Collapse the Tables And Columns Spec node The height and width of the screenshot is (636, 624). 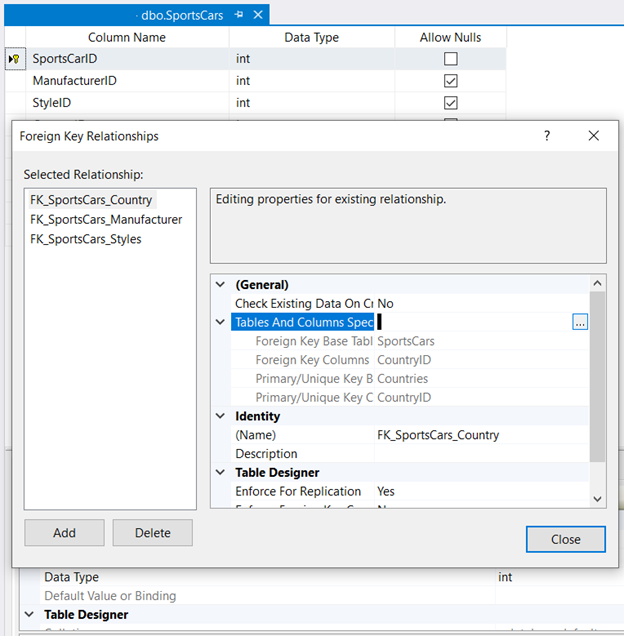click(220, 322)
